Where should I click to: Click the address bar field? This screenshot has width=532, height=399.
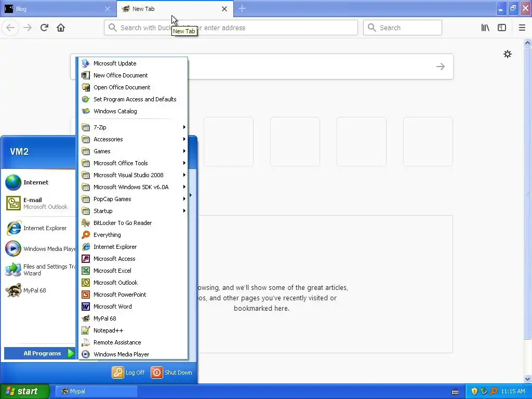tap(231, 28)
